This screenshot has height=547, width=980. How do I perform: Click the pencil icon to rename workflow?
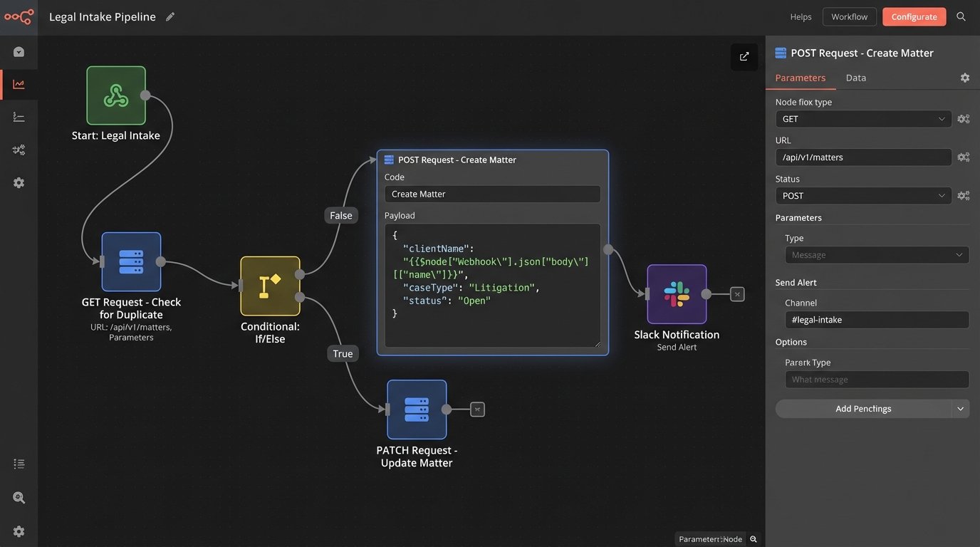[x=170, y=16]
